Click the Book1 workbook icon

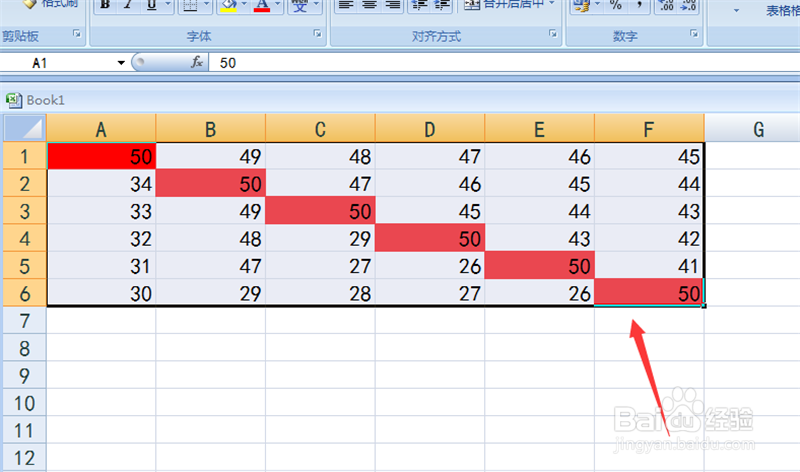[x=14, y=100]
